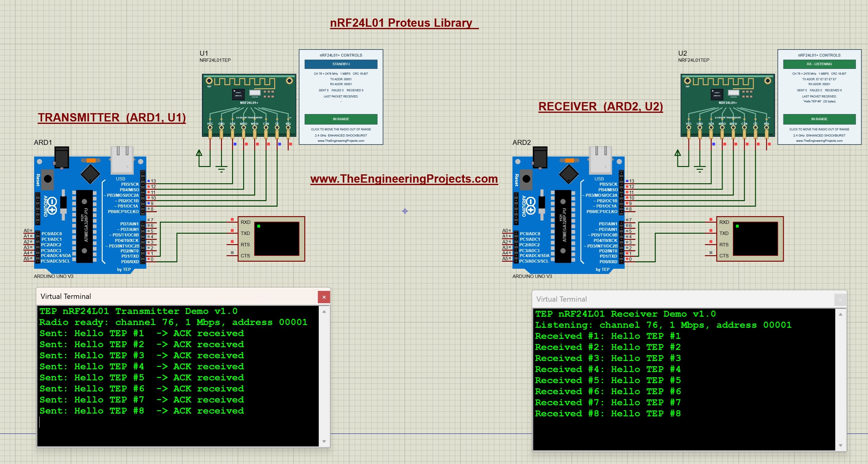Toggle IN RANGE on U1 controls panel
The height and width of the screenshot is (464, 868).
pos(341,119)
